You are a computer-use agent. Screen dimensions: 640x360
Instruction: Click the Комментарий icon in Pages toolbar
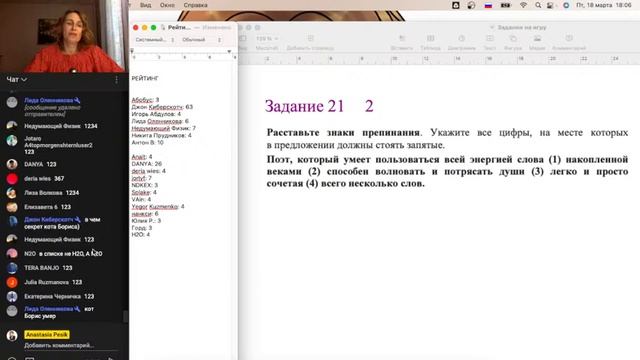tap(569, 38)
